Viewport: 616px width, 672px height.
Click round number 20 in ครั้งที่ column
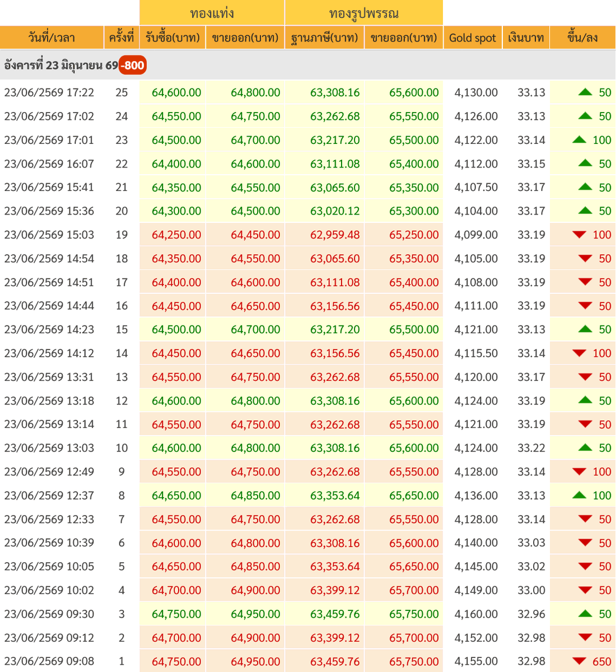click(x=122, y=211)
